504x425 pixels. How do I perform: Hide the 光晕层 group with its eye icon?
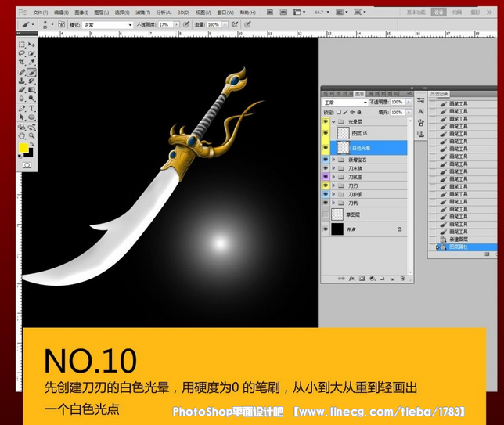(326, 121)
